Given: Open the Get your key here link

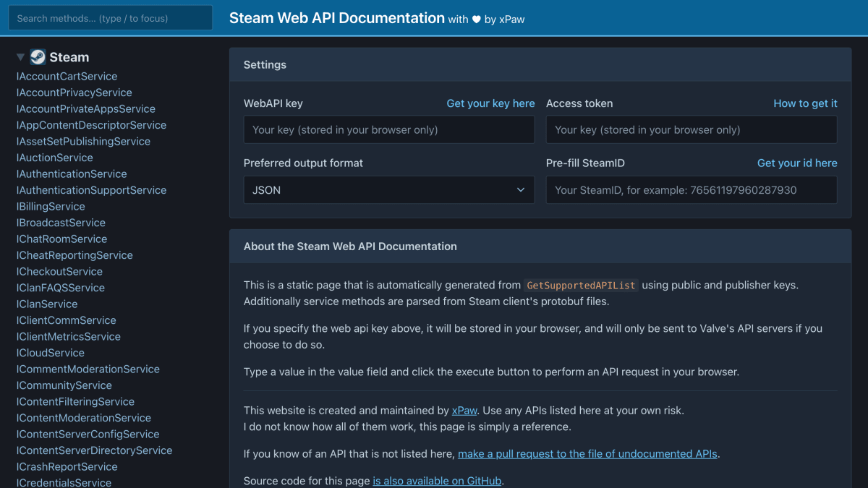Looking at the screenshot, I should tap(491, 103).
